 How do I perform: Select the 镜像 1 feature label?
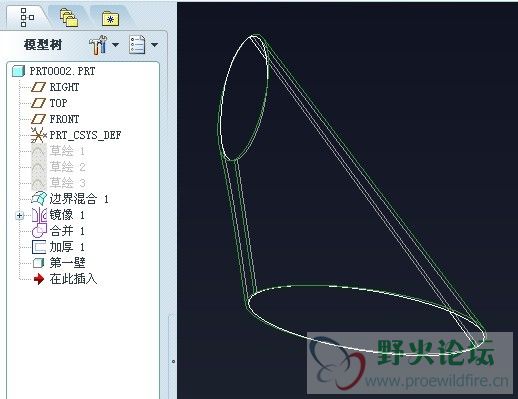67,215
